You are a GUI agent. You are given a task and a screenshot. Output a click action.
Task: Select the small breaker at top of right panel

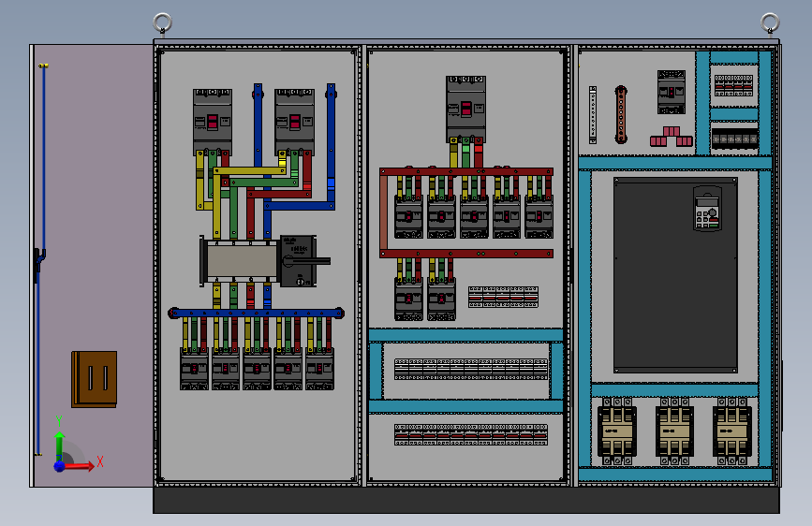(x=672, y=92)
